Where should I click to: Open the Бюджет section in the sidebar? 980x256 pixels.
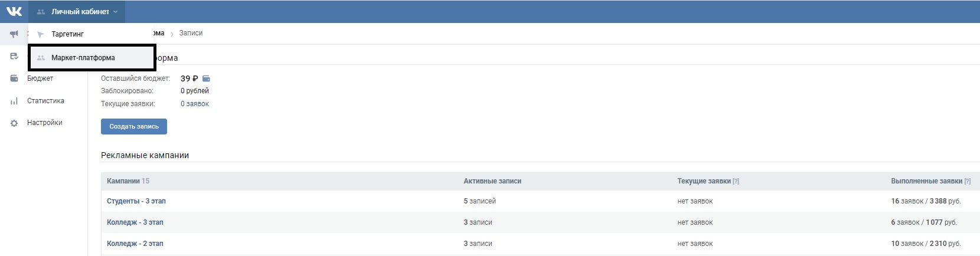[x=40, y=78]
